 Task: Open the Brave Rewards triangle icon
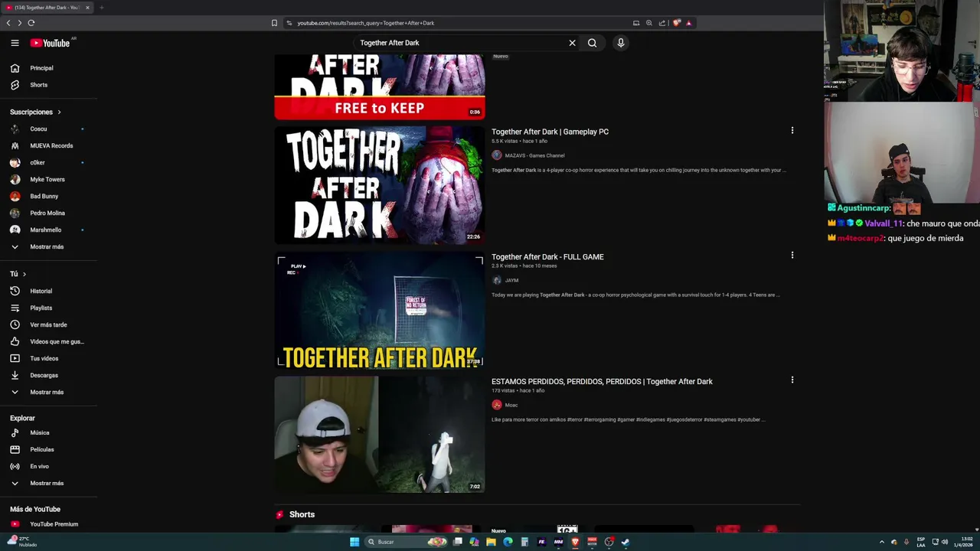click(688, 23)
